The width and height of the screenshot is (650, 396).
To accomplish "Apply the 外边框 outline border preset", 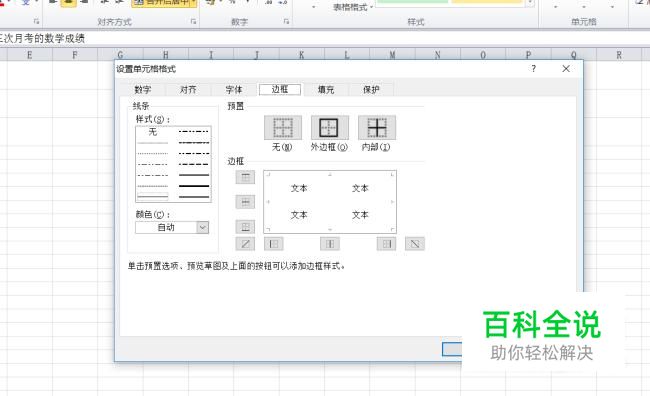I will click(330, 128).
